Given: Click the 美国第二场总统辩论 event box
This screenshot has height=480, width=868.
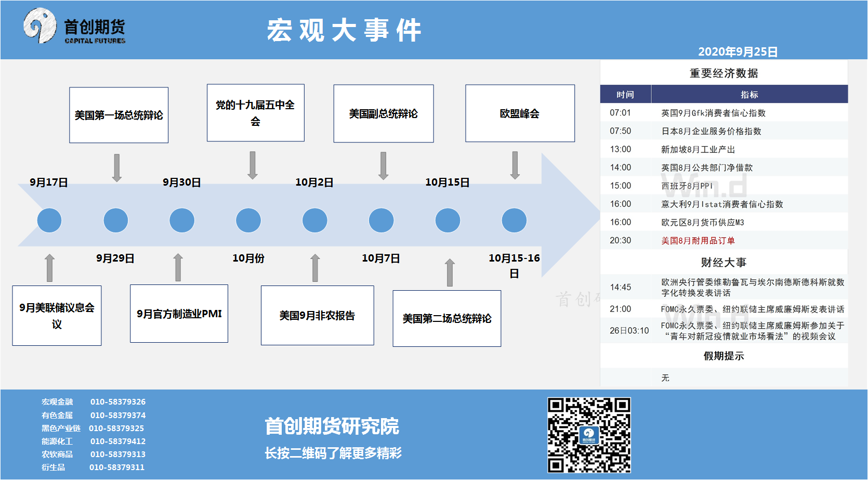Looking at the screenshot, I should pos(447,318).
